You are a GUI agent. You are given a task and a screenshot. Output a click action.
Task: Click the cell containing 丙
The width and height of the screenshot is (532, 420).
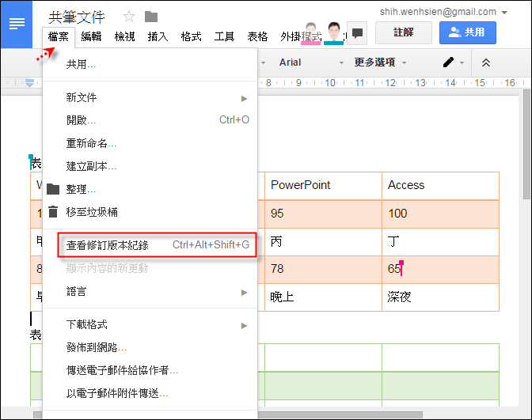pos(323,242)
